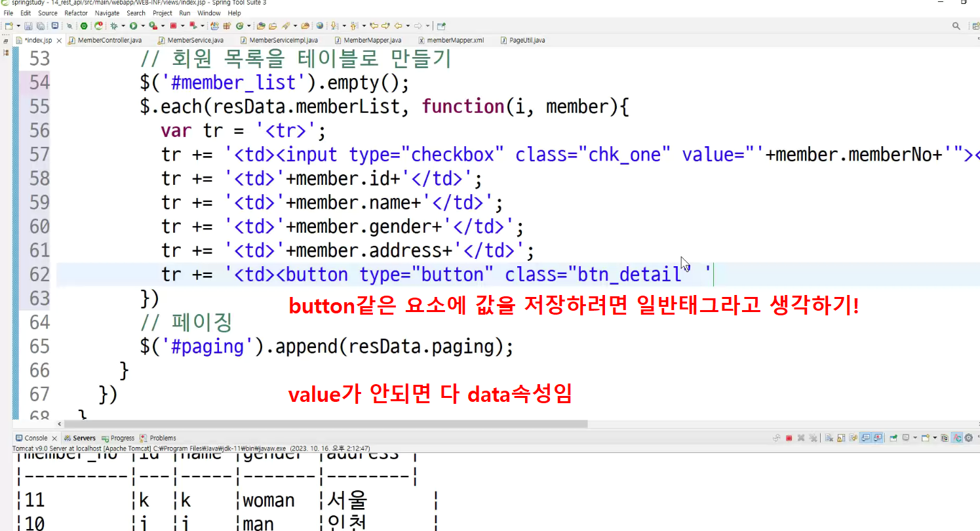The height and width of the screenshot is (531, 980).
Task: Click the Previous Annotation icon
Action: click(x=354, y=26)
